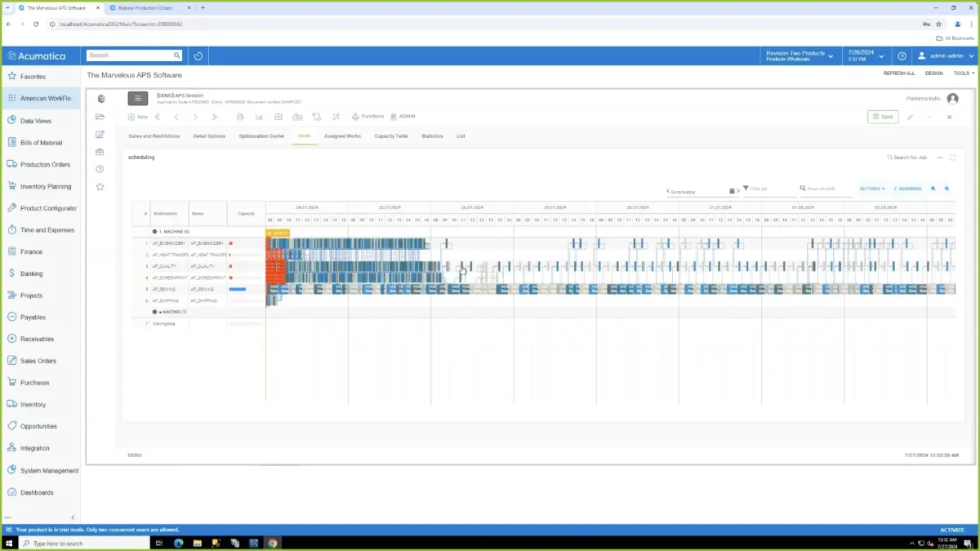Open Production Orders module
The image size is (980, 551).
point(40,165)
